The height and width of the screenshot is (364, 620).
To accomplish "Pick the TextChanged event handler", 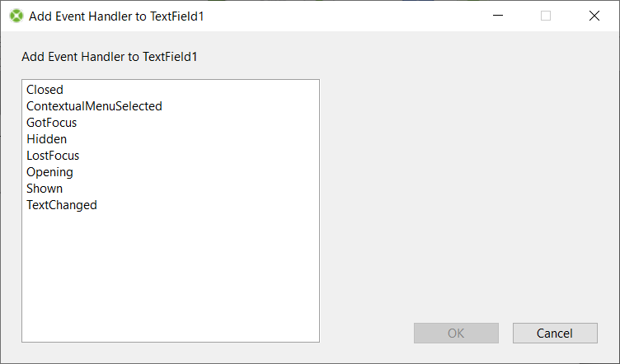I will tap(62, 205).
